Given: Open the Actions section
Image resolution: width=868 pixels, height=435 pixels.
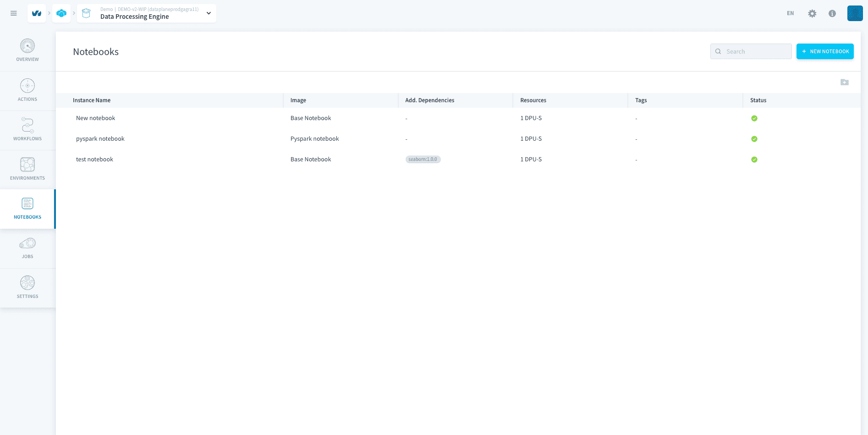Looking at the screenshot, I should 27,91.
